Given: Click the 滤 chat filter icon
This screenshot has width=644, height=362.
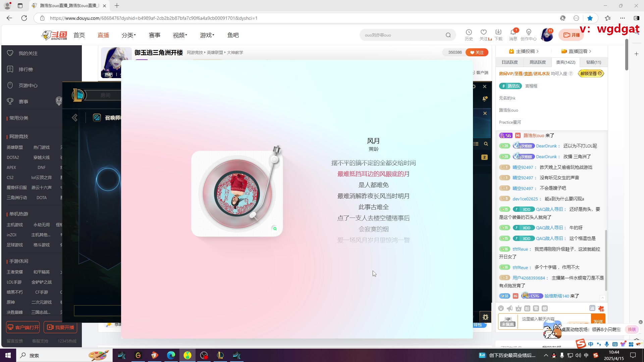Looking at the screenshot, I should [592, 308].
